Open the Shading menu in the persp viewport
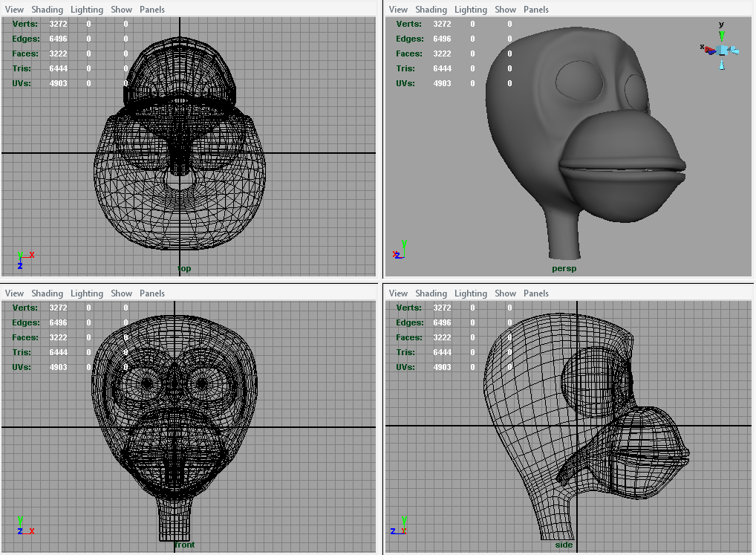 tap(431, 10)
